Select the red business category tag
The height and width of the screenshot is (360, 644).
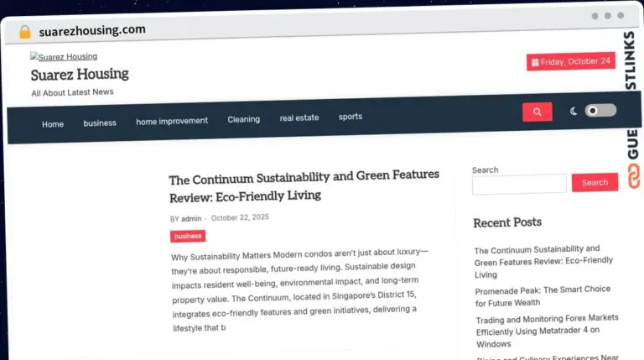click(x=188, y=237)
